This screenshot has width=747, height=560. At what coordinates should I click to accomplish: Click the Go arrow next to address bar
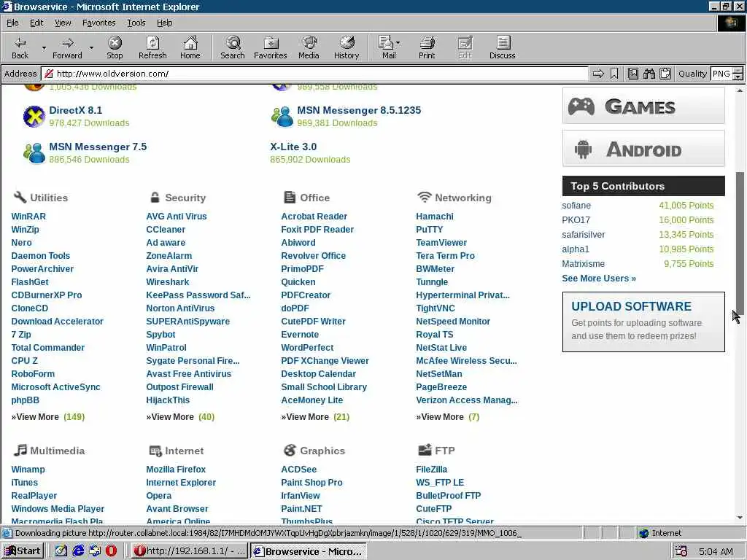point(598,74)
